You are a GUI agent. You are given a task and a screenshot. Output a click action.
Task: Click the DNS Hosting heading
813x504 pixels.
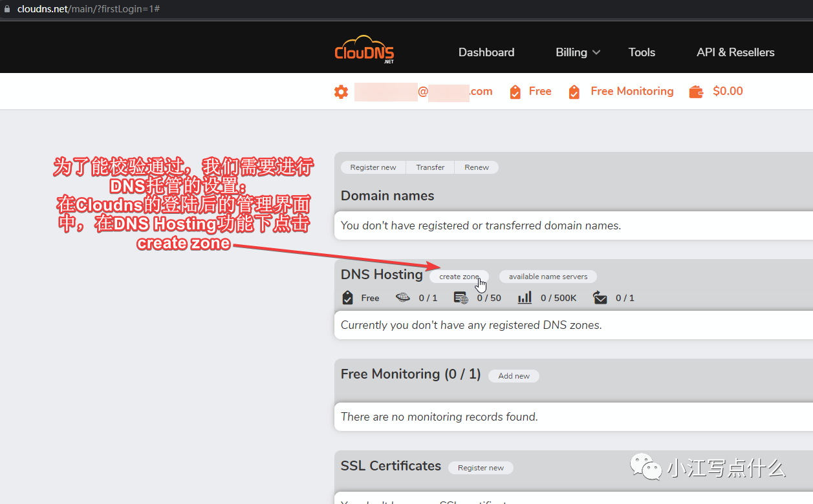pos(382,275)
